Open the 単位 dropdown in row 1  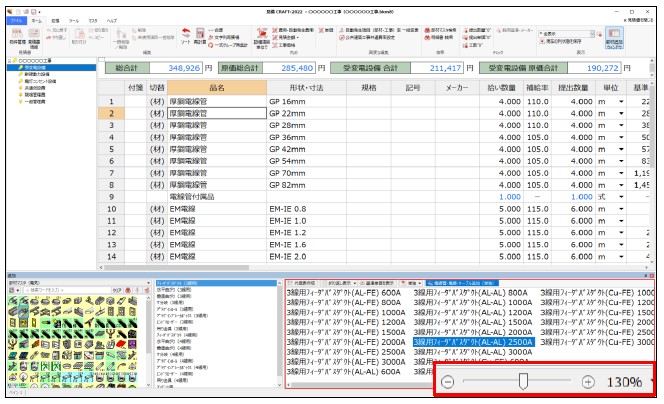tap(622, 102)
